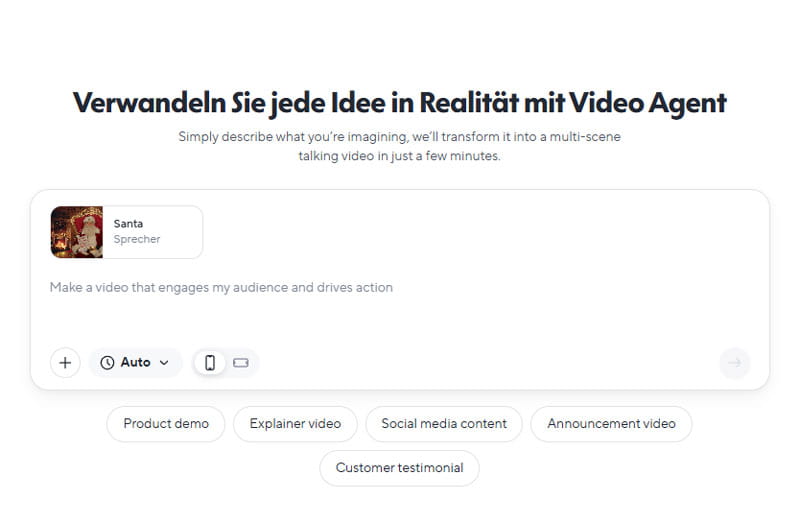Click the 'Santa' name text
This screenshot has height=523, width=800.
coord(128,224)
